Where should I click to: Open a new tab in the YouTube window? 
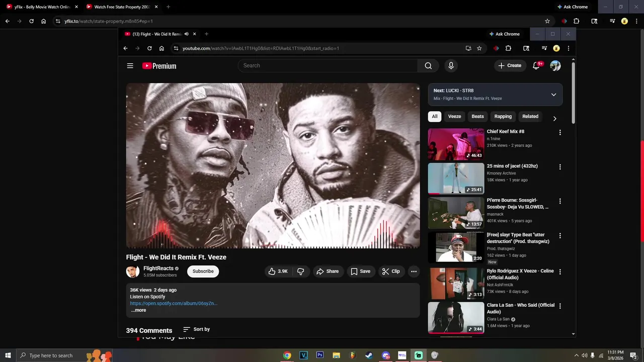[206, 34]
